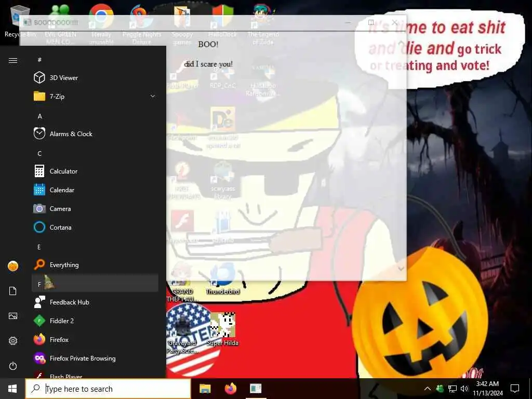The height and width of the screenshot is (399, 532).
Task: Open Firefox from the taskbar
Action: 230,389
